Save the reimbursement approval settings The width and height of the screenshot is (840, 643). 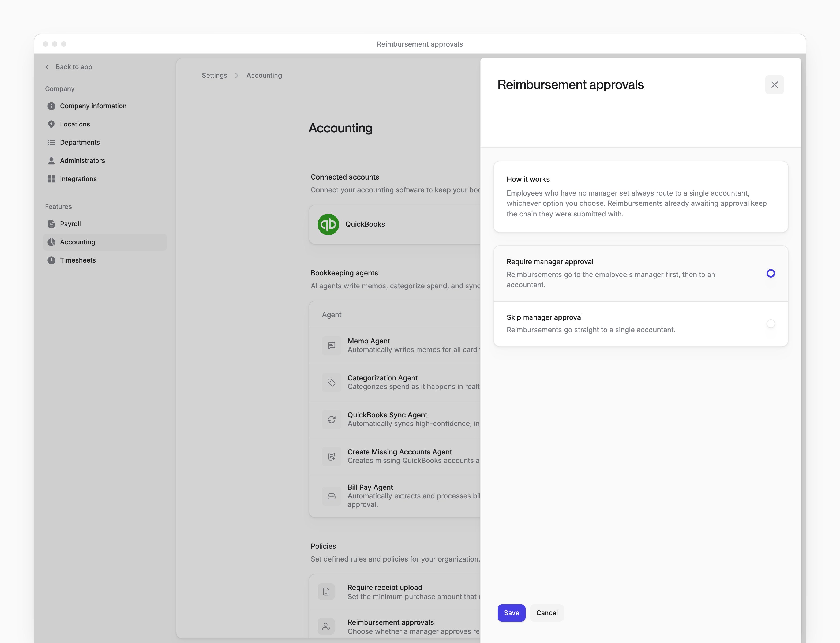pos(511,613)
